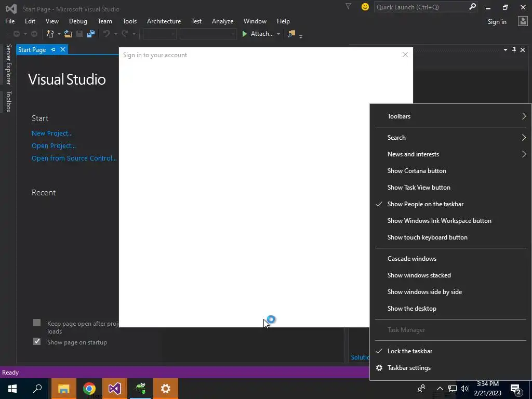Click the New Project toolbar icon
532x399 pixels.
(50, 34)
